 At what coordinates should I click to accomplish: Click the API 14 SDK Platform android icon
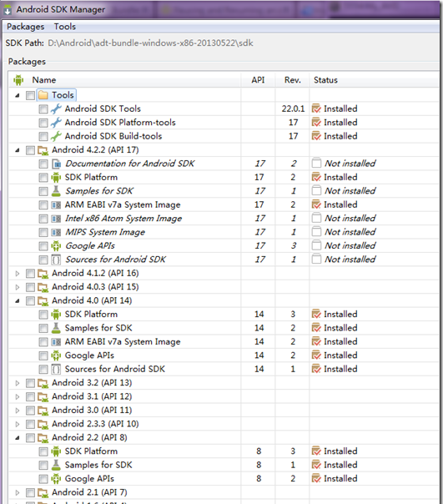(56, 315)
